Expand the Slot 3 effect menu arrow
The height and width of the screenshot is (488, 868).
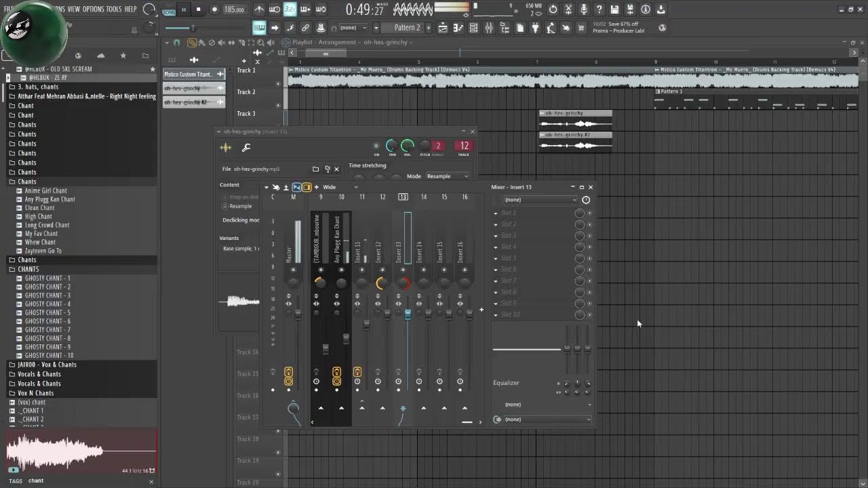(496, 236)
